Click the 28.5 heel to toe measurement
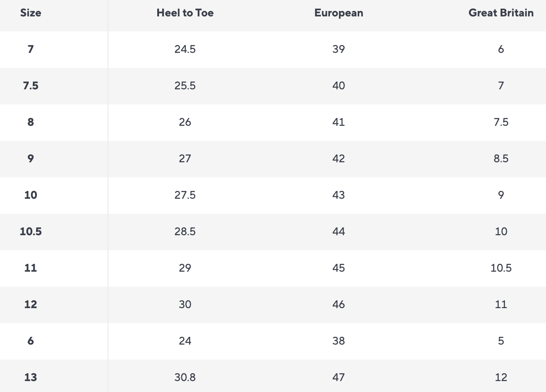The image size is (546, 392). [x=185, y=232]
